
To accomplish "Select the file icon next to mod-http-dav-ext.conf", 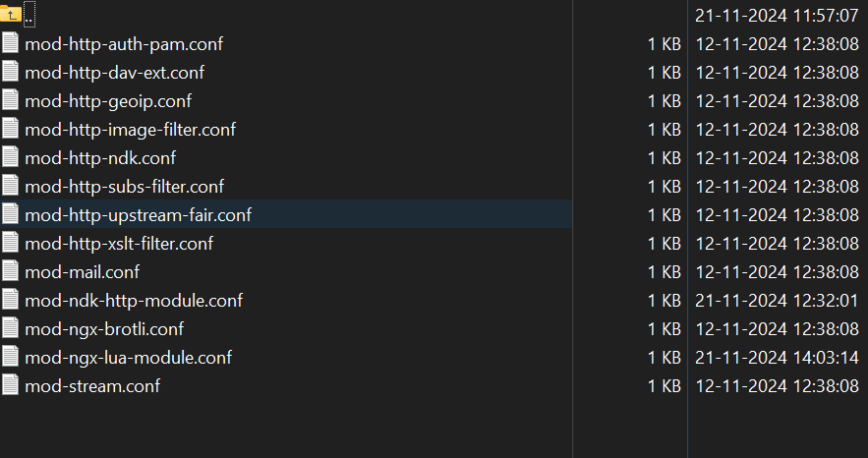I will tap(10, 72).
